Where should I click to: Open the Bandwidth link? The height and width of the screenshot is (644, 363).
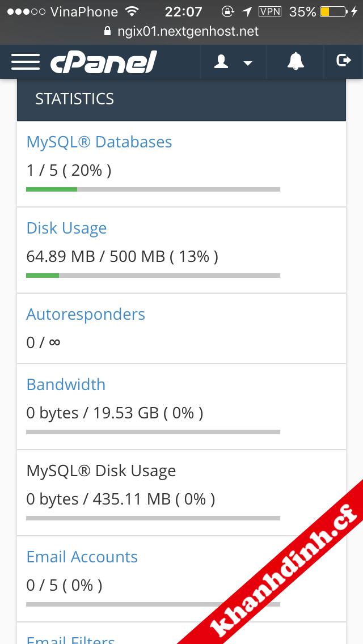tap(66, 384)
